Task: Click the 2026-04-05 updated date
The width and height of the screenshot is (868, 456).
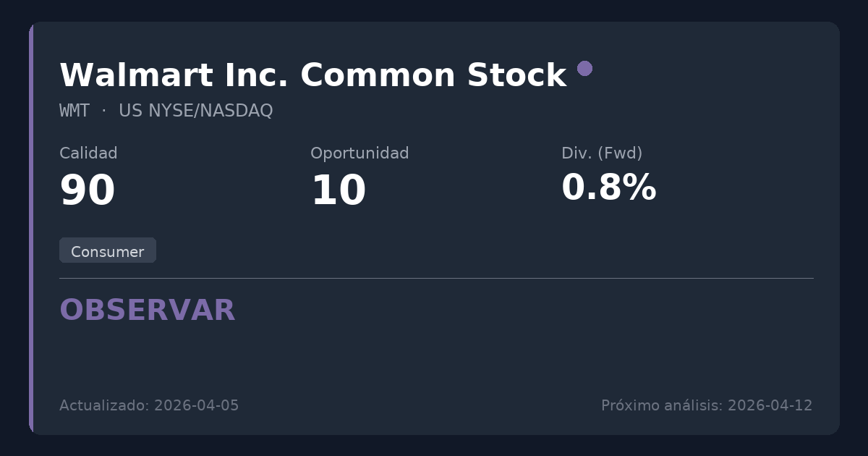Action: tap(196, 405)
